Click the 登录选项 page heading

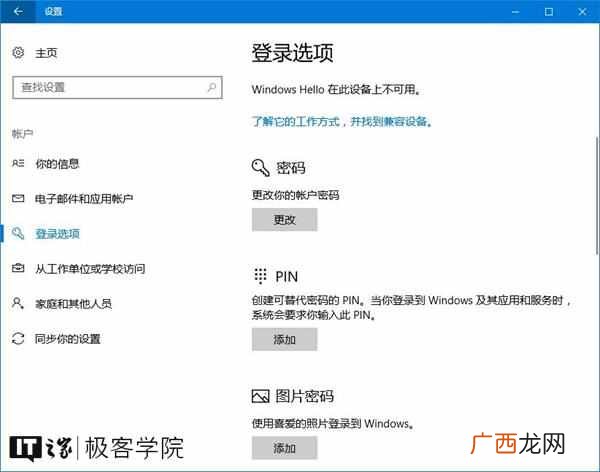[x=292, y=53]
